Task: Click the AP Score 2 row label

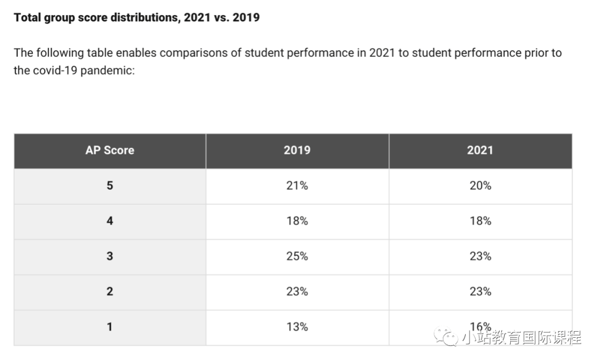Action: pos(110,292)
